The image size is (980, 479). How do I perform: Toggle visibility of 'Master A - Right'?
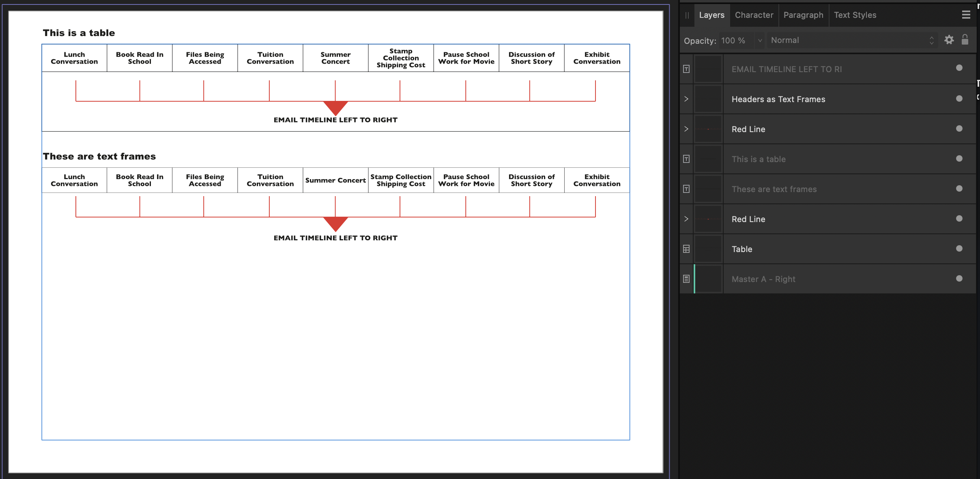(959, 278)
